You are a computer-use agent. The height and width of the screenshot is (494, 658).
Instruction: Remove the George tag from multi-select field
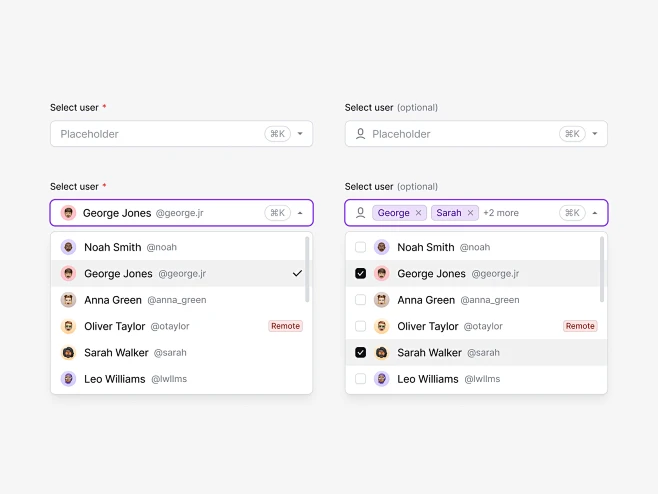click(419, 213)
